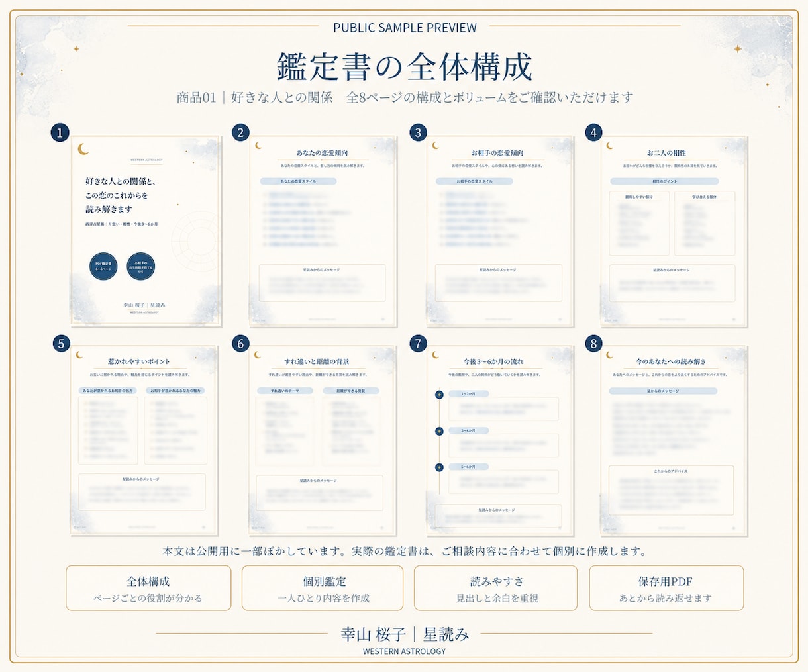Click the main title '鑑定書の全体構成'
Screen dimensions: 808x672
(404, 67)
